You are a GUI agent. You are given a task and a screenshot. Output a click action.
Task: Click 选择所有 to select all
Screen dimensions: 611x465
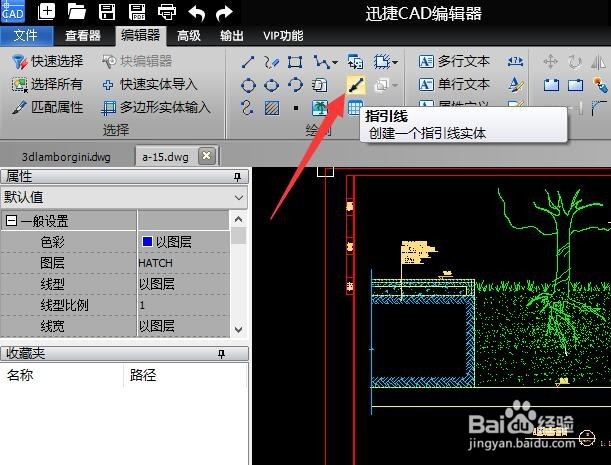point(47,84)
